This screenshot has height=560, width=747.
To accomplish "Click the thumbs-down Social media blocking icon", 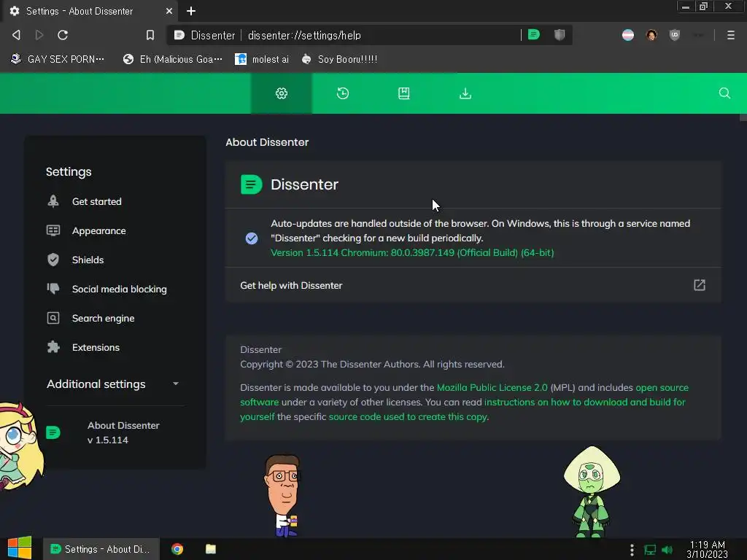I will [53, 289].
